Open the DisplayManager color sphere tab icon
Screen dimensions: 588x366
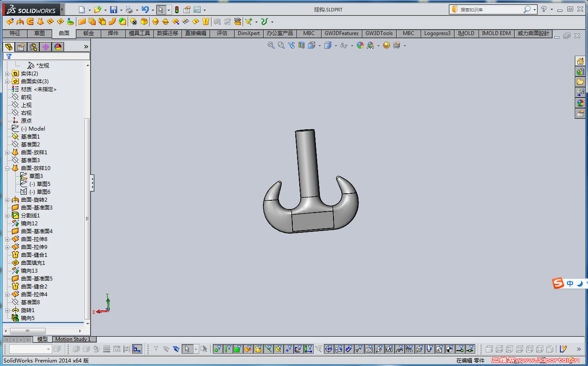pos(58,47)
